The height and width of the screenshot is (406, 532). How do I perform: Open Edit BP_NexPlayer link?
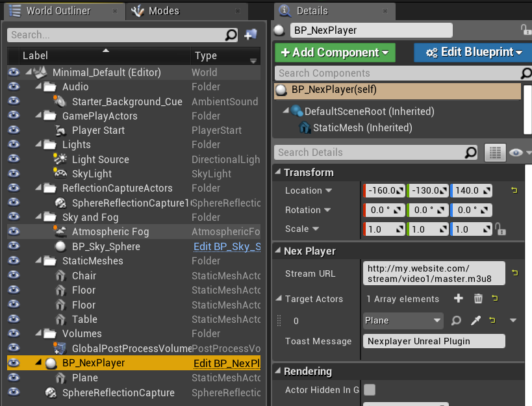pyautogui.click(x=227, y=363)
